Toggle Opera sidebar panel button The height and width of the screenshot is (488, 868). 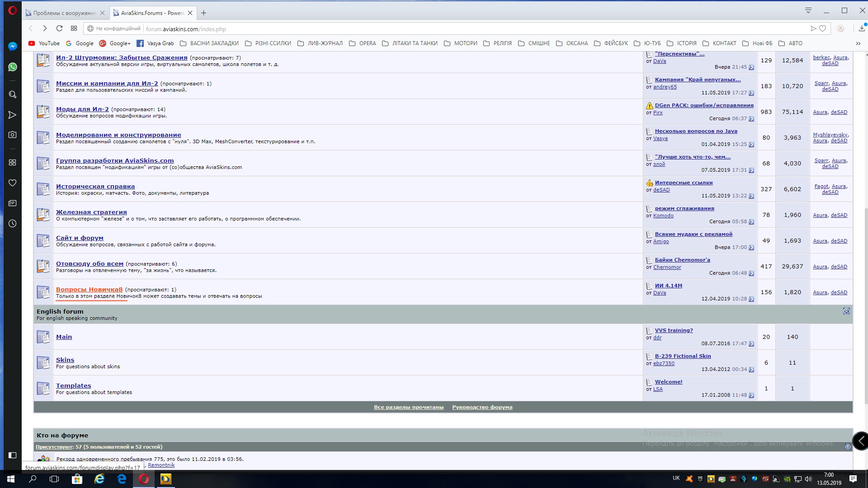13,455
